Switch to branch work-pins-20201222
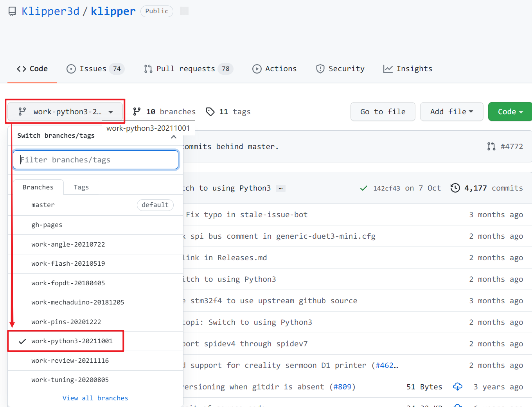The width and height of the screenshot is (532, 407). pyautogui.click(x=95, y=322)
